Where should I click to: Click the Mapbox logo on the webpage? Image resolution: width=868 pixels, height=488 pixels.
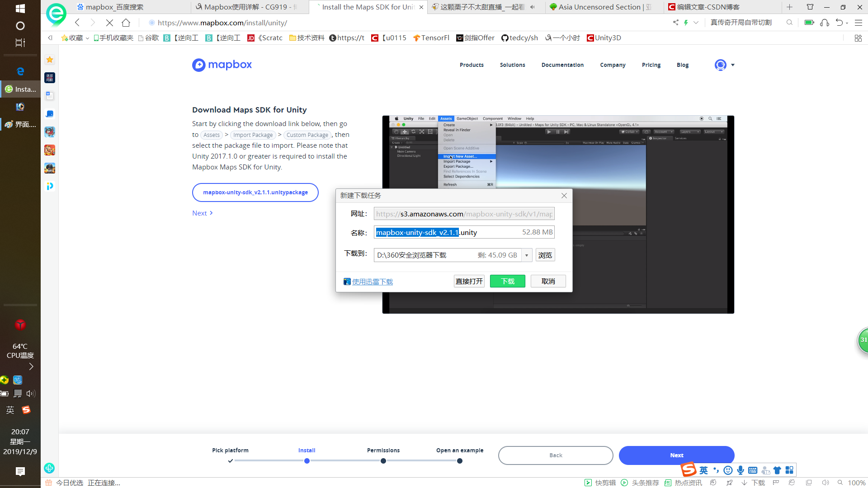pyautogui.click(x=222, y=65)
